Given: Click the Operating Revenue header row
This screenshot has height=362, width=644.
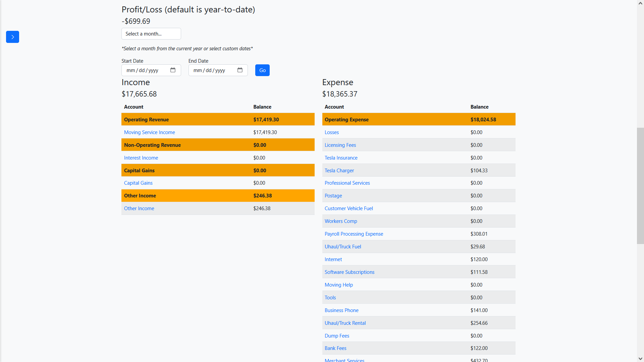Looking at the screenshot, I should pos(218,119).
